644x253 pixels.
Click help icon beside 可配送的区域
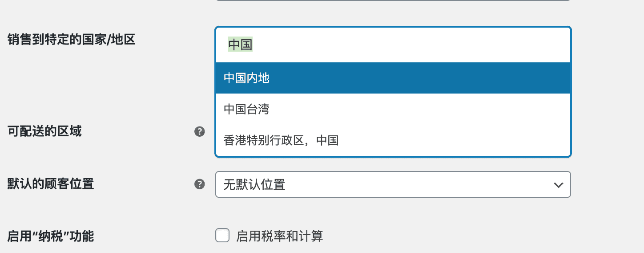click(x=200, y=131)
